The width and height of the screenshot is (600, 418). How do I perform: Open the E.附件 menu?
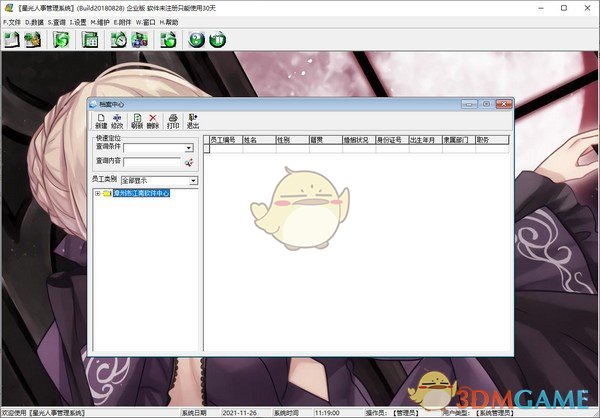click(122, 23)
